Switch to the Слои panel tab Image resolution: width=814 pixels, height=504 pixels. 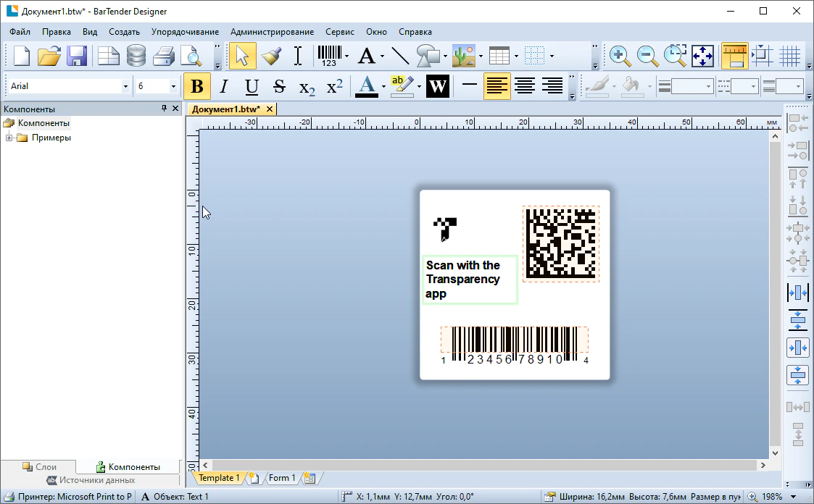[x=39, y=467]
